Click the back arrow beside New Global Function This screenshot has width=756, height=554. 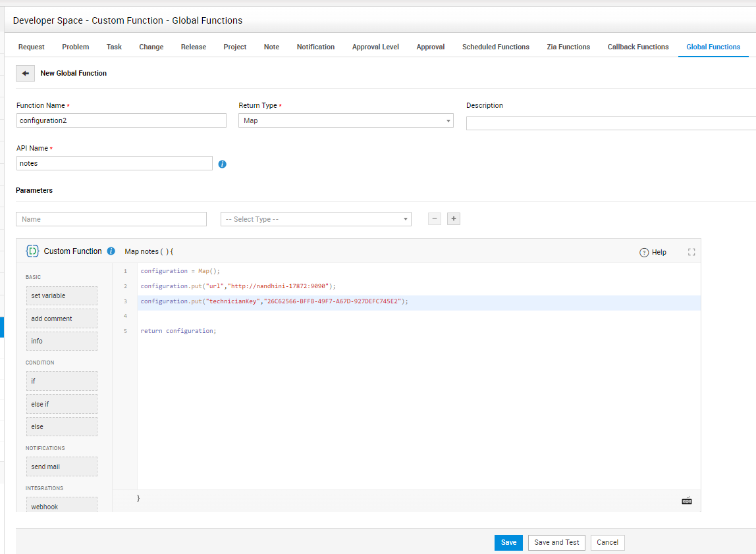click(25, 74)
